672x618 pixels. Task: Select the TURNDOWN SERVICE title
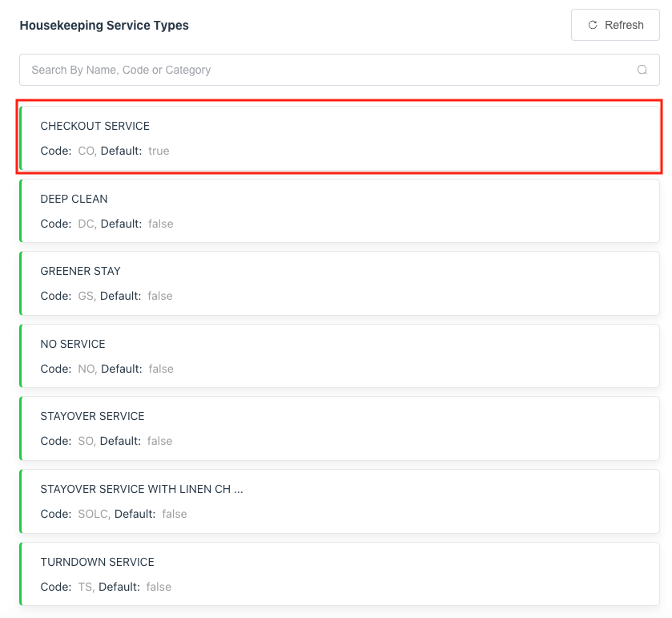click(x=97, y=562)
